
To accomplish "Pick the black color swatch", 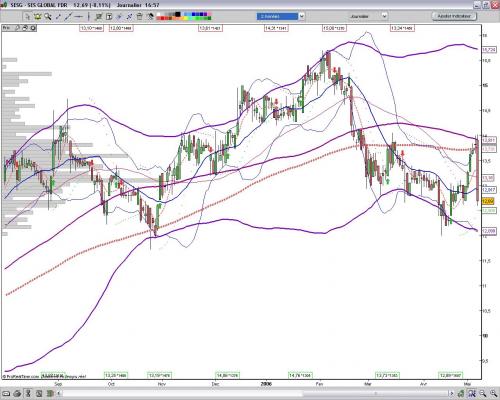I will click(178, 14).
